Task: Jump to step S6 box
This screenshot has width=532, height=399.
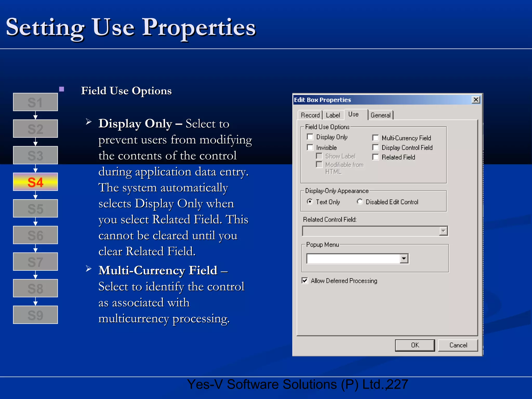Action: point(36,235)
